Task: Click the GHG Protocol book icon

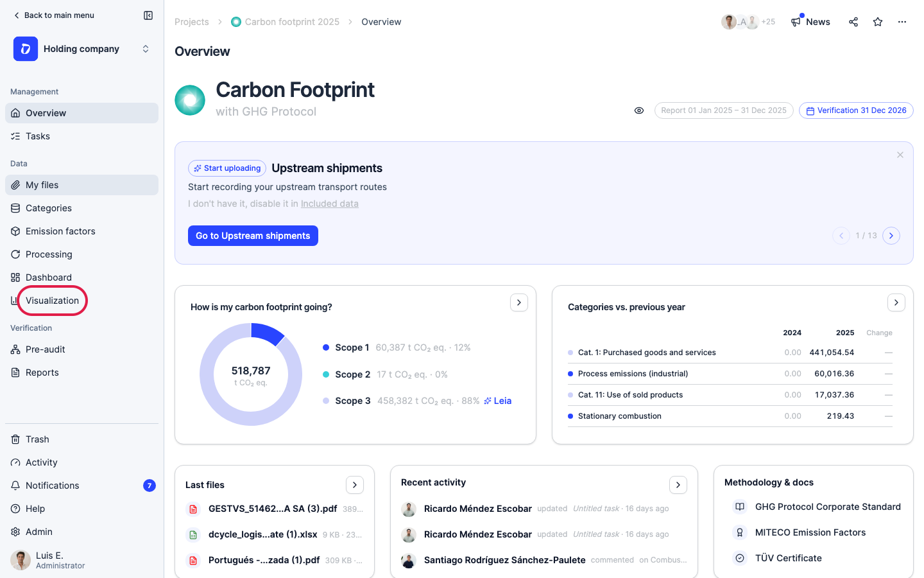Action: point(740,507)
